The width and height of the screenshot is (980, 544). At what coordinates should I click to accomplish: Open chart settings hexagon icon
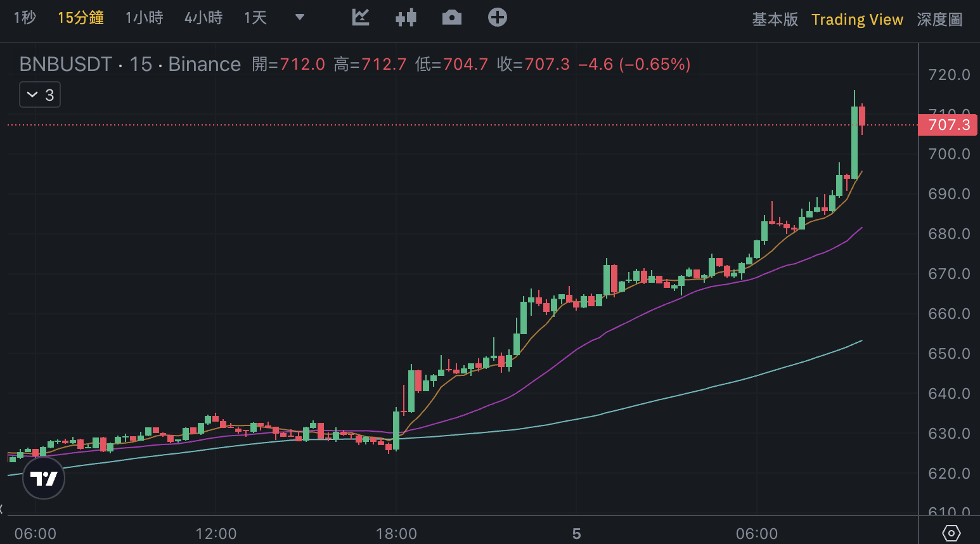(x=951, y=533)
